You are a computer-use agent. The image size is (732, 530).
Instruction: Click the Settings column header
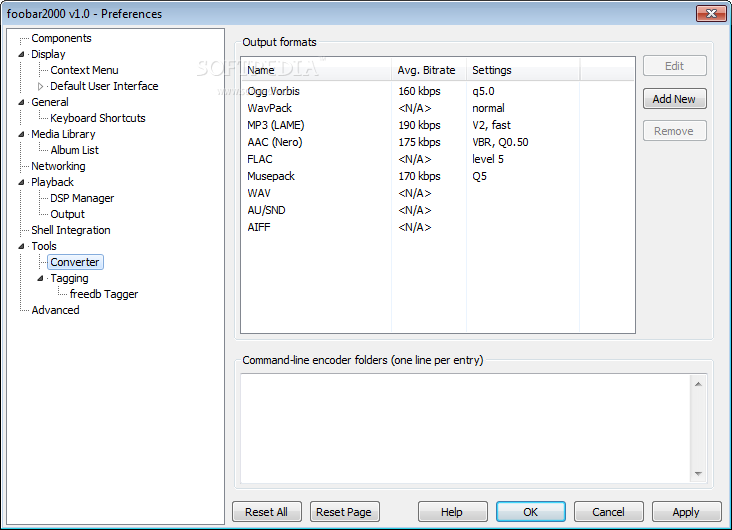(x=523, y=70)
